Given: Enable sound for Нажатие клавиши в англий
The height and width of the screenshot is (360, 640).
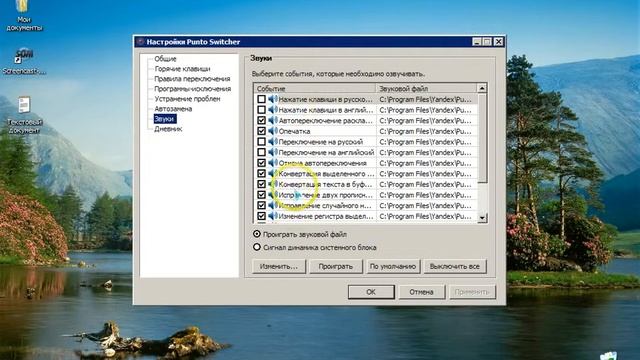Looking at the screenshot, I should (261, 110).
